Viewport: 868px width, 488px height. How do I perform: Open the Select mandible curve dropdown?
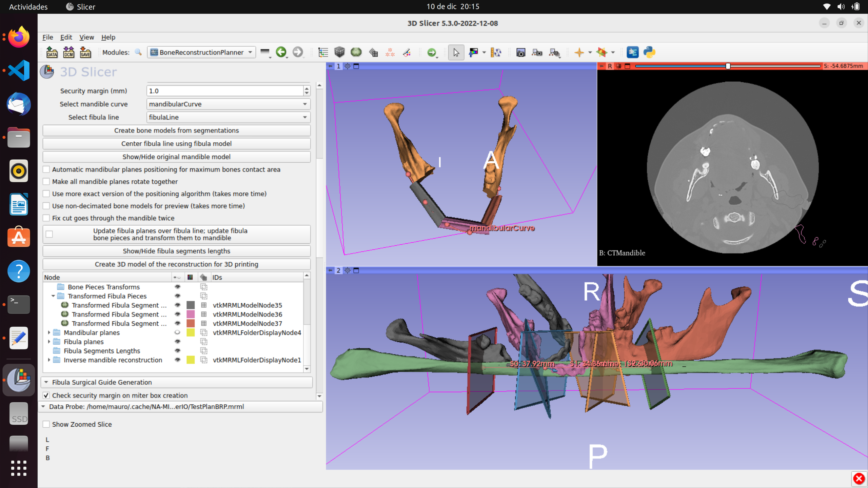tap(228, 104)
